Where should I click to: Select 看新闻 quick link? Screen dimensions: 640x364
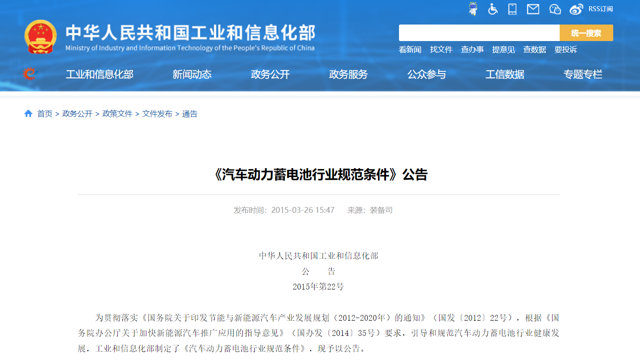coord(410,50)
